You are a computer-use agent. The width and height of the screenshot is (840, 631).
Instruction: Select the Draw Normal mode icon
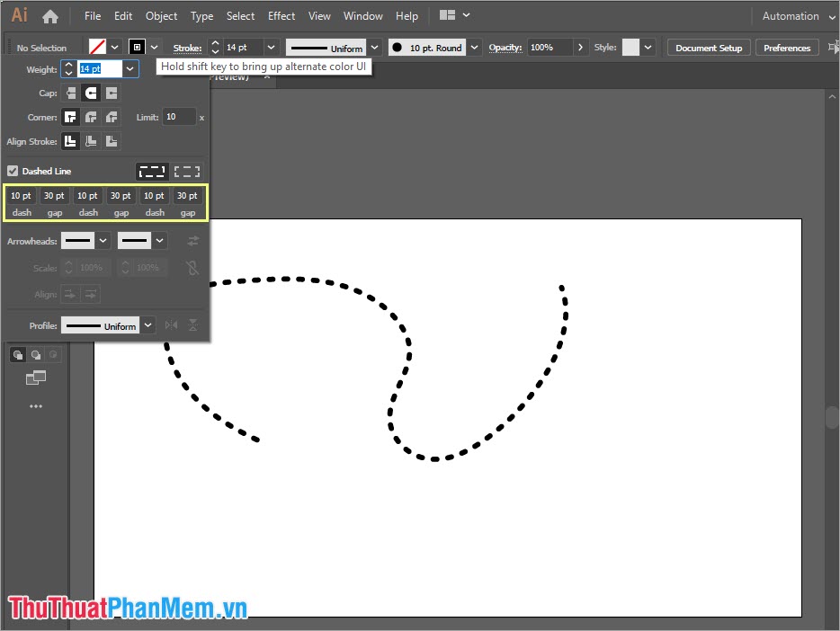(x=17, y=354)
